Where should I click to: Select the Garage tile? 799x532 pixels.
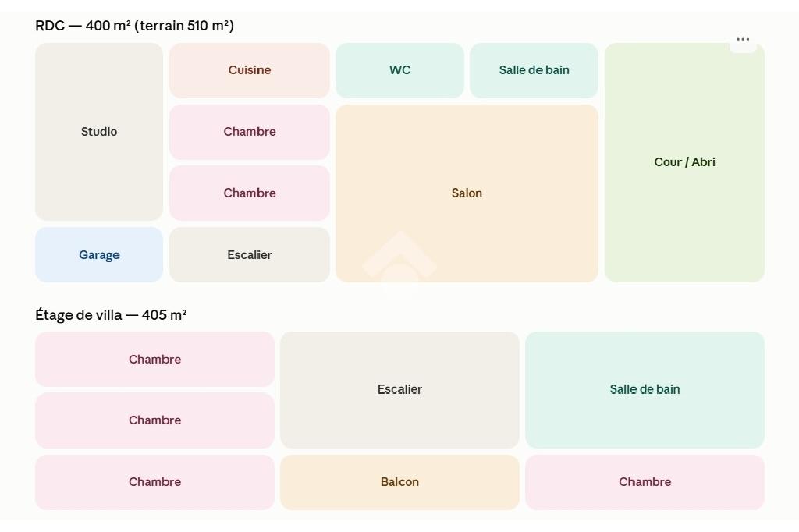point(99,255)
